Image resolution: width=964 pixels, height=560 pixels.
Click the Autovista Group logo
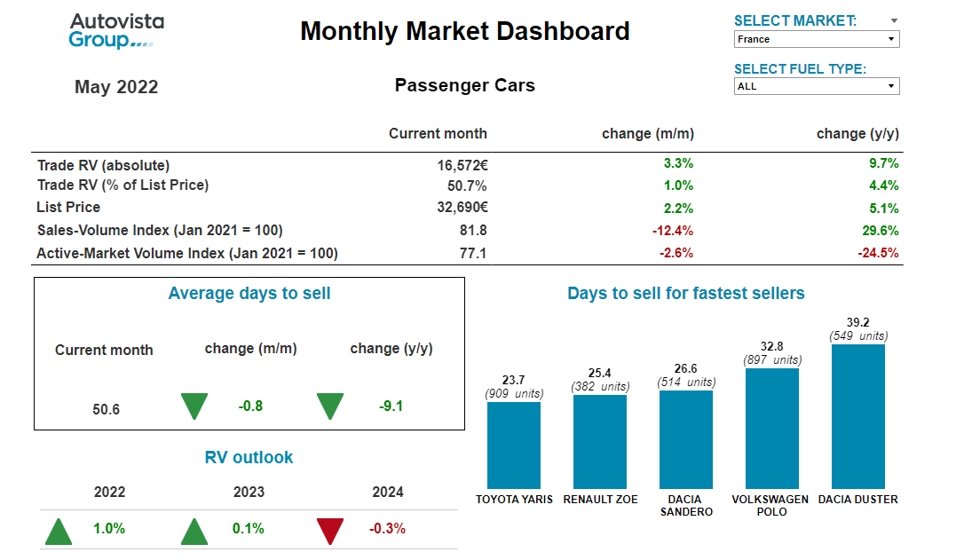(x=115, y=29)
